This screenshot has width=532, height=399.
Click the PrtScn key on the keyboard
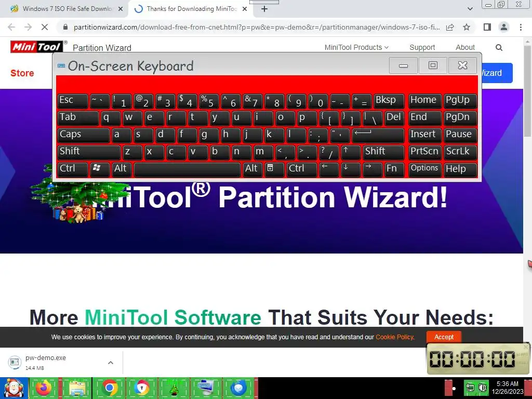(425, 152)
